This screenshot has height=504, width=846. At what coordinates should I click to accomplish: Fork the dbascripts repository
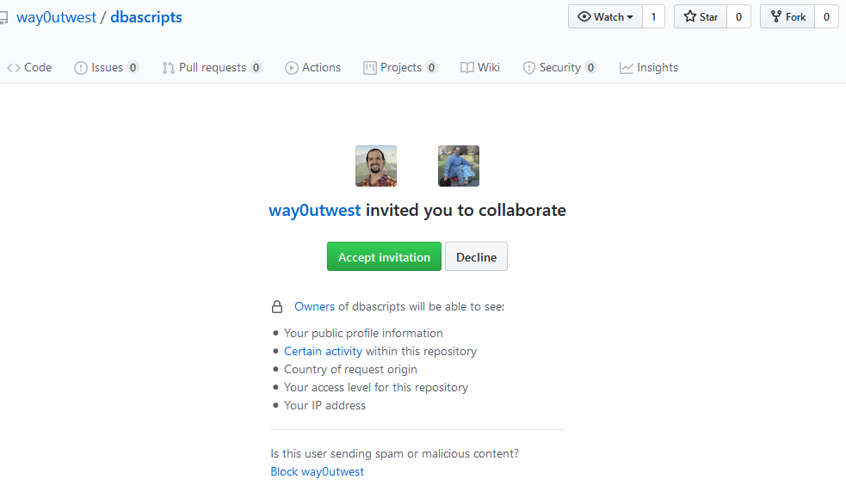[x=787, y=16]
